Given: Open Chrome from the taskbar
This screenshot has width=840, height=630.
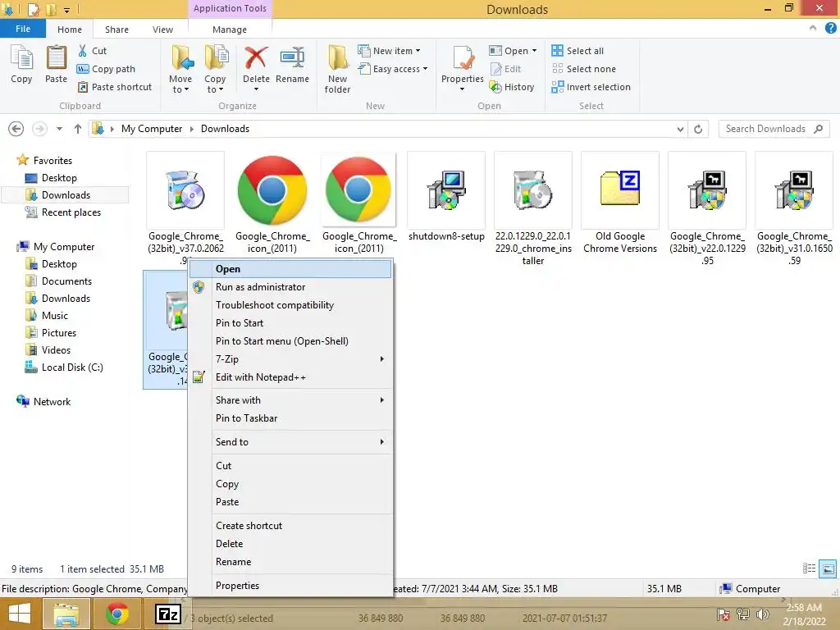Looking at the screenshot, I should pos(116,614).
